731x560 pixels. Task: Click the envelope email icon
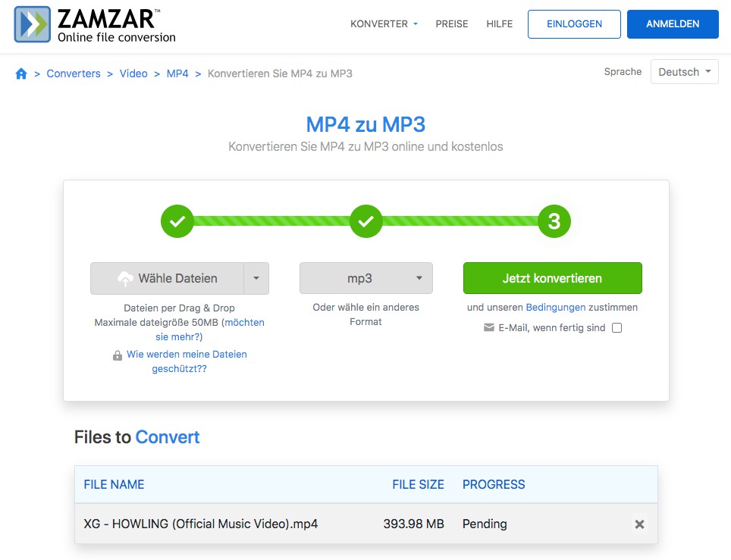point(489,327)
